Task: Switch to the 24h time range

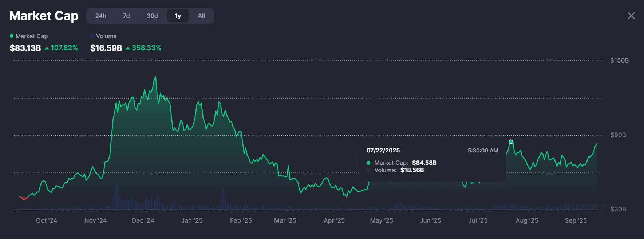Action: [101, 16]
